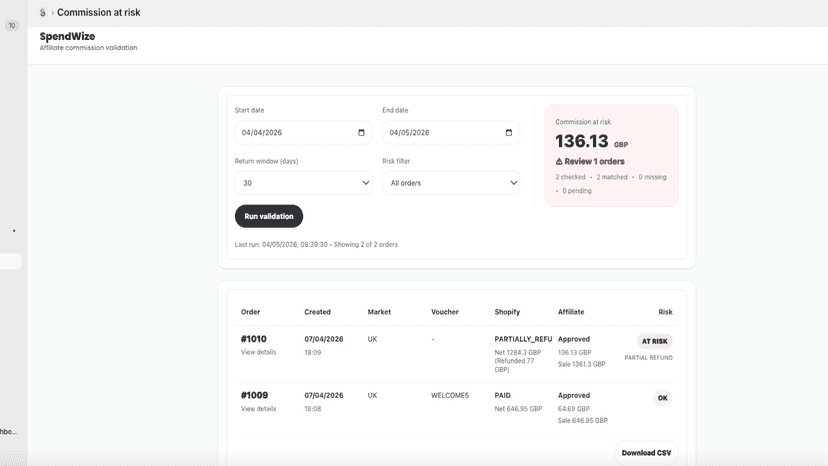This screenshot has width=828, height=466.
Task: Click the OK badge on order #1009
Action: pos(662,398)
